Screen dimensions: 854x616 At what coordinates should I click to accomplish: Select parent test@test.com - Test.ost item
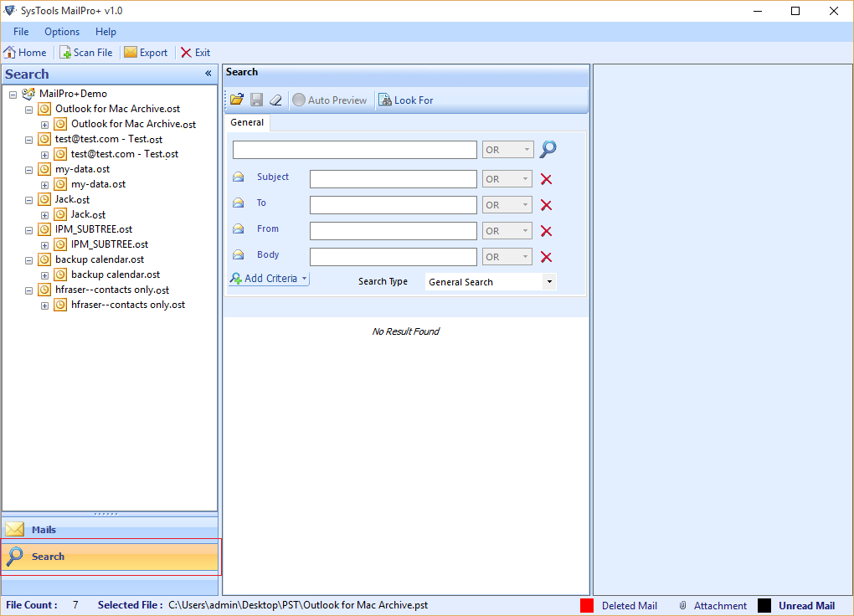tap(108, 139)
